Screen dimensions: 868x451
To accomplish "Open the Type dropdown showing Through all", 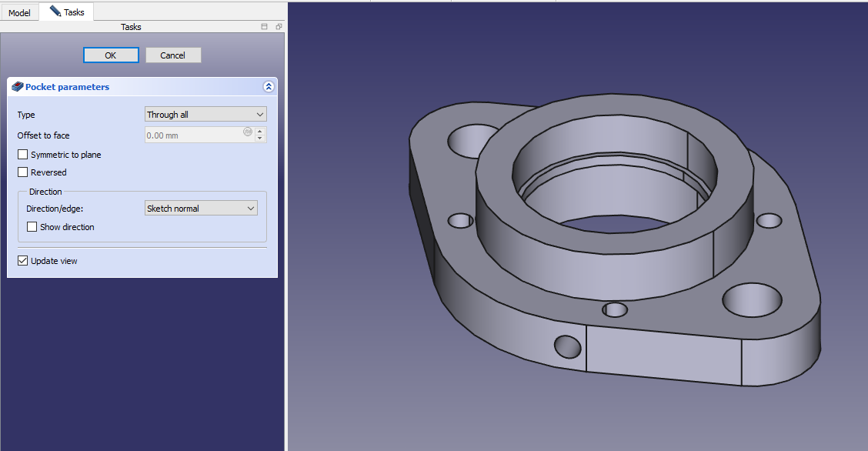I will (205, 115).
